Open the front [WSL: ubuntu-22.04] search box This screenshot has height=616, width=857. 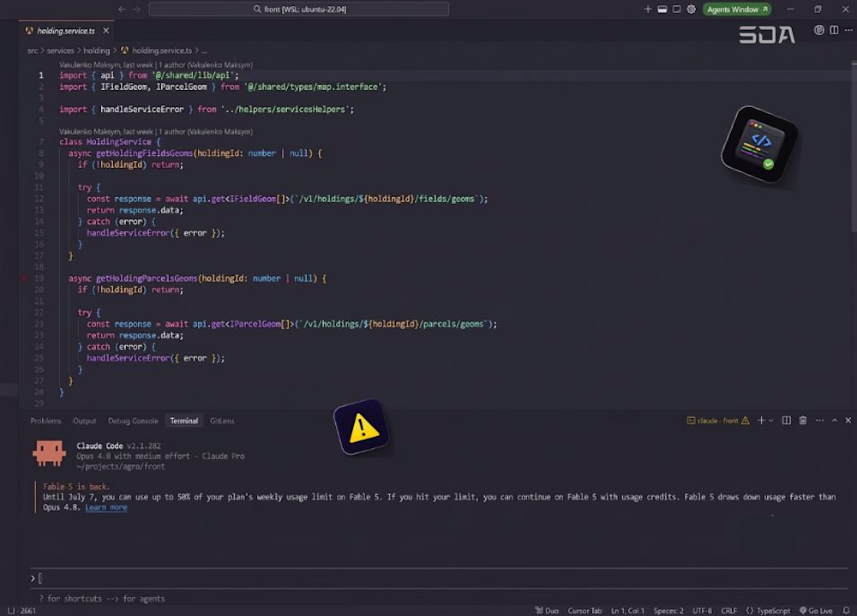[x=299, y=9]
